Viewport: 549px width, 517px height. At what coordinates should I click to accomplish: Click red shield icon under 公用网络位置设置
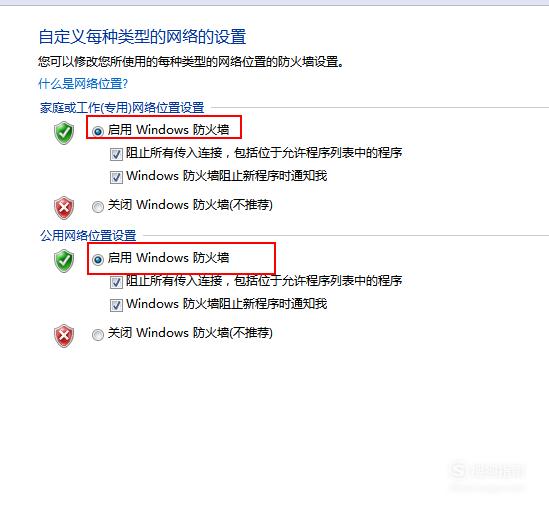[x=64, y=336]
